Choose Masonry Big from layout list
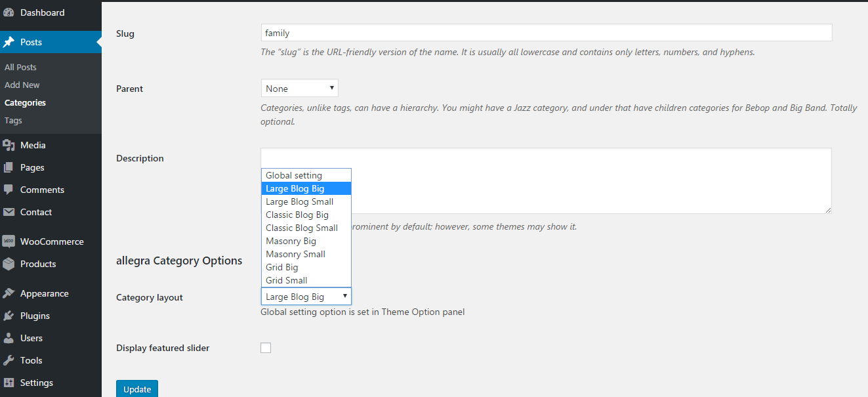868x397 pixels. (x=291, y=241)
